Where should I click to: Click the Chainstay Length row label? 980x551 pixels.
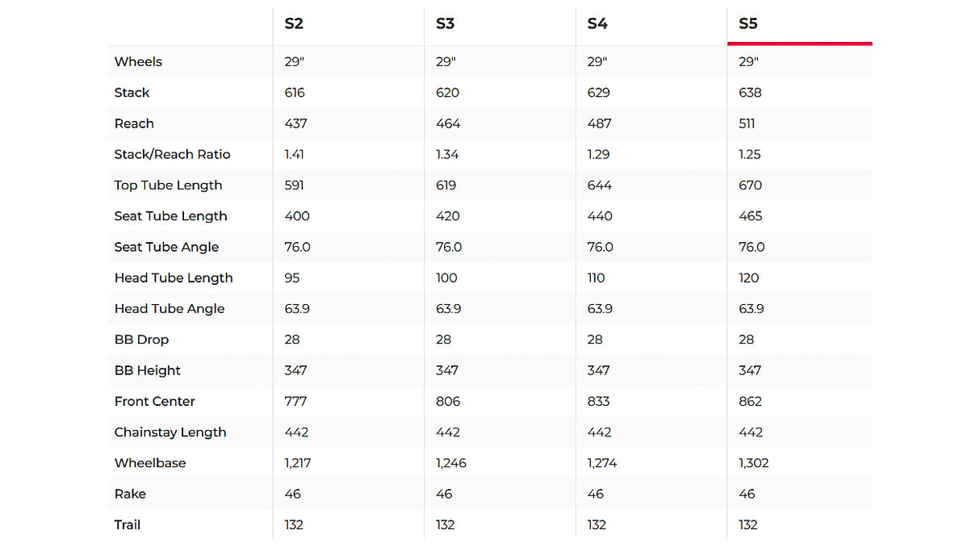point(170,432)
